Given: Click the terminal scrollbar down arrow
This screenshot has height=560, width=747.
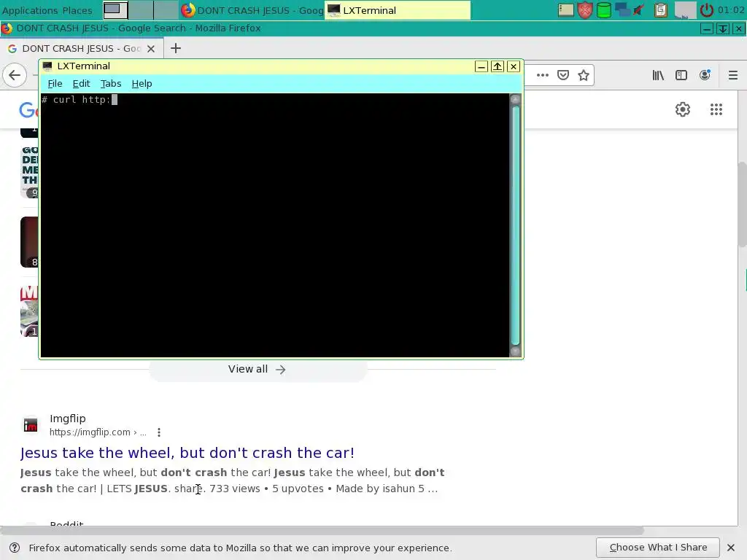Looking at the screenshot, I should 515,351.
